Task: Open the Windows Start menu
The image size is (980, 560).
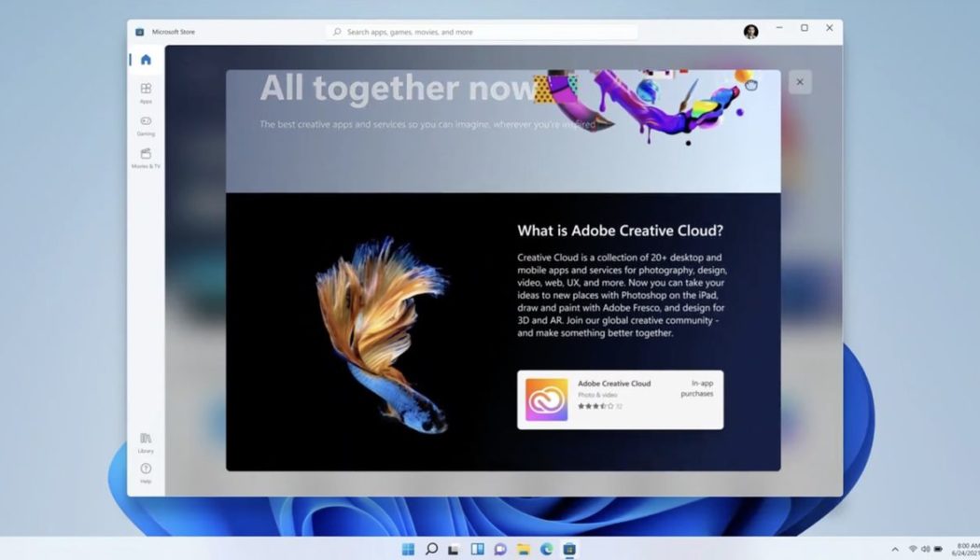Action: (x=408, y=548)
